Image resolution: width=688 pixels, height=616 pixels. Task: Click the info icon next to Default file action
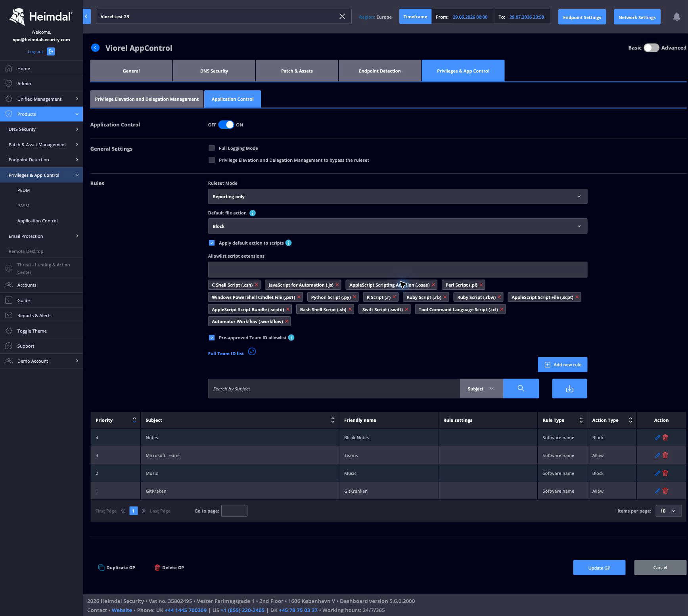tap(253, 213)
